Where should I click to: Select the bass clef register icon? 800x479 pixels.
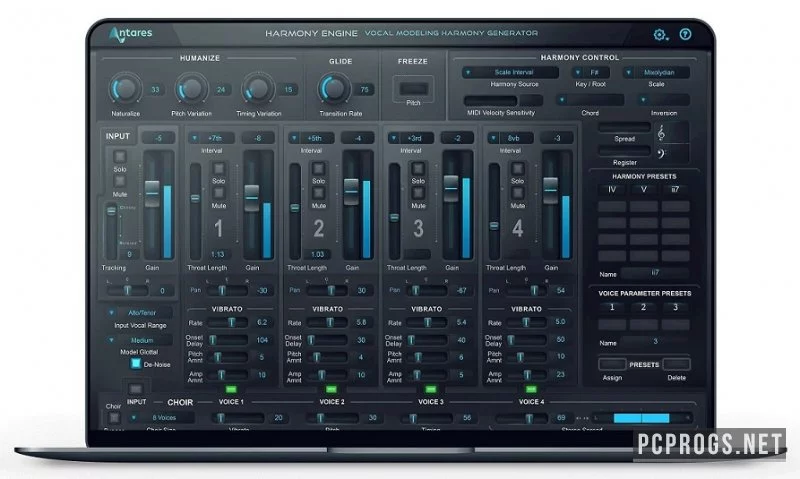[x=661, y=153]
